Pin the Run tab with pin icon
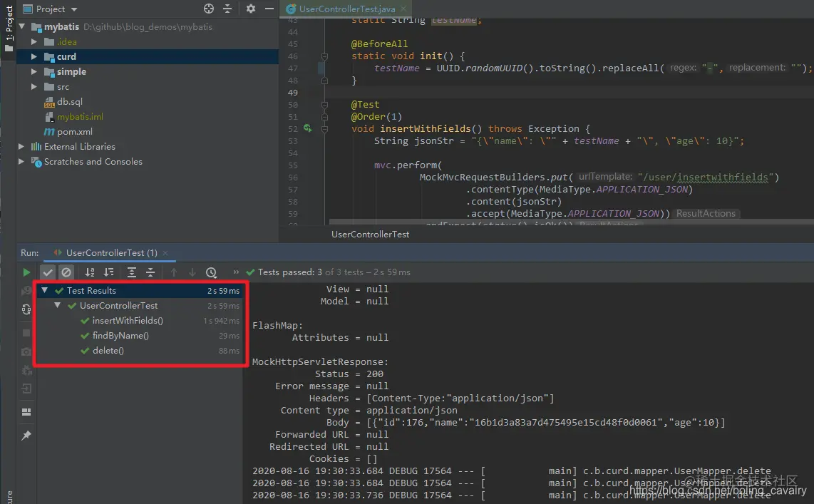 pyautogui.click(x=26, y=436)
